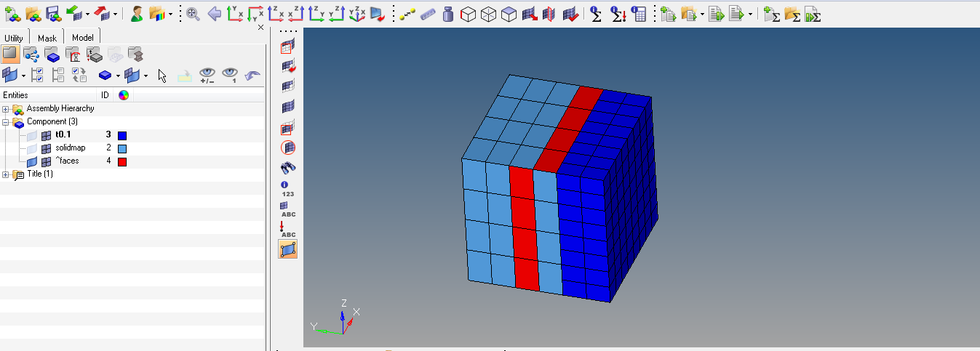Click the Distance measure icon with yellow nodes

tap(407, 13)
